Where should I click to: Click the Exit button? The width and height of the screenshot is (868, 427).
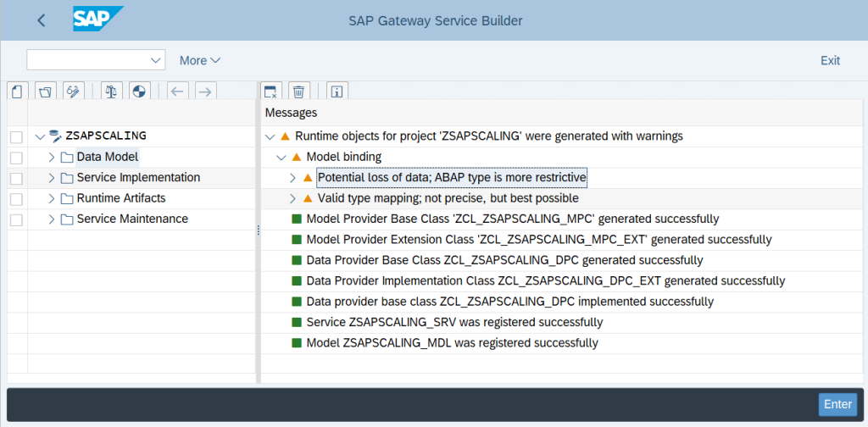point(830,60)
